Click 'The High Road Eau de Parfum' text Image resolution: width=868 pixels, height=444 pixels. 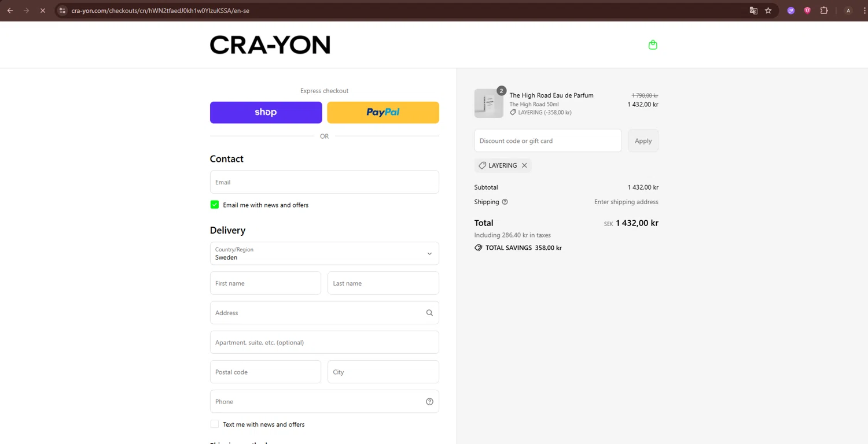pyautogui.click(x=551, y=95)
